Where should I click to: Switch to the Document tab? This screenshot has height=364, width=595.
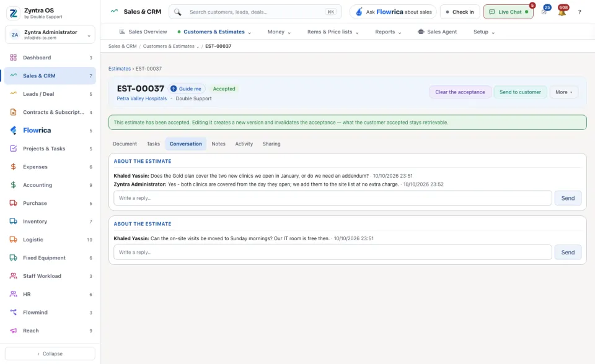125,144
